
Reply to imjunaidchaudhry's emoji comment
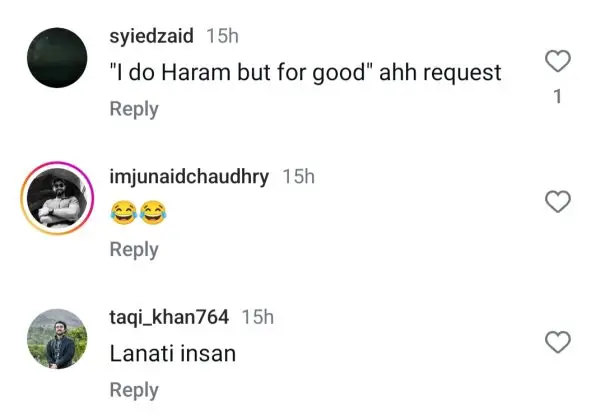(x=134, y=250)
